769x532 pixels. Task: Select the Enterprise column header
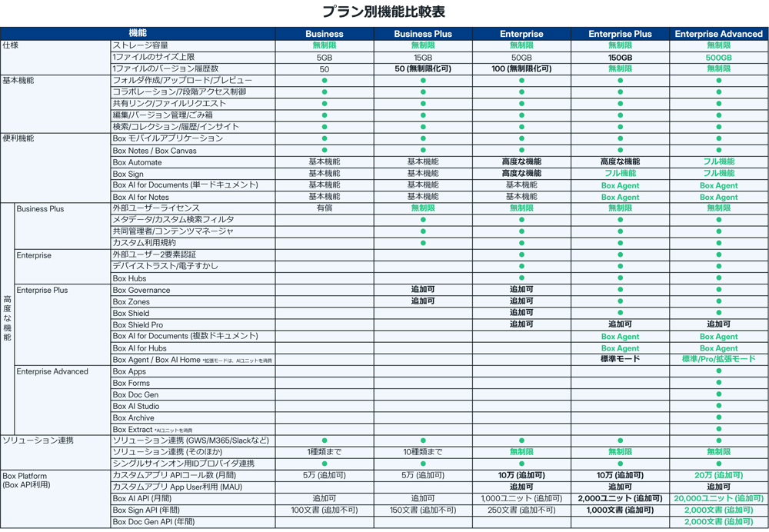tap(521, 34)
